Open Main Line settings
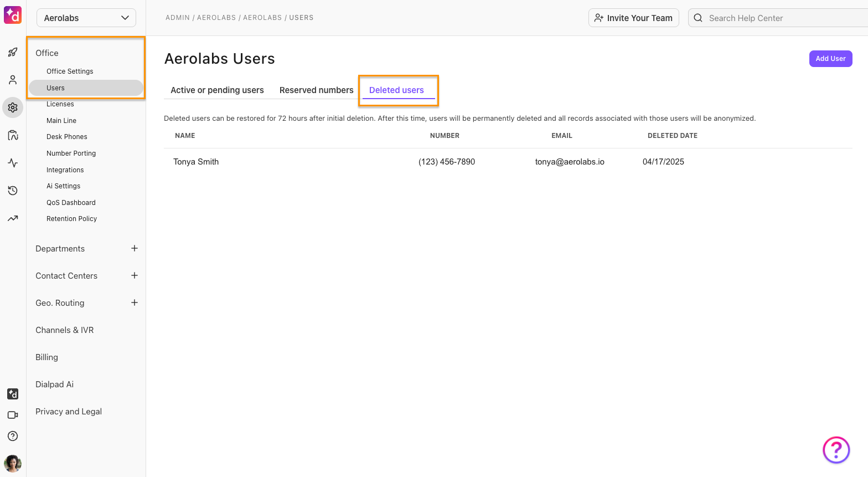The height and width of the screenshot is (477, 868). (x=61, y=121)
